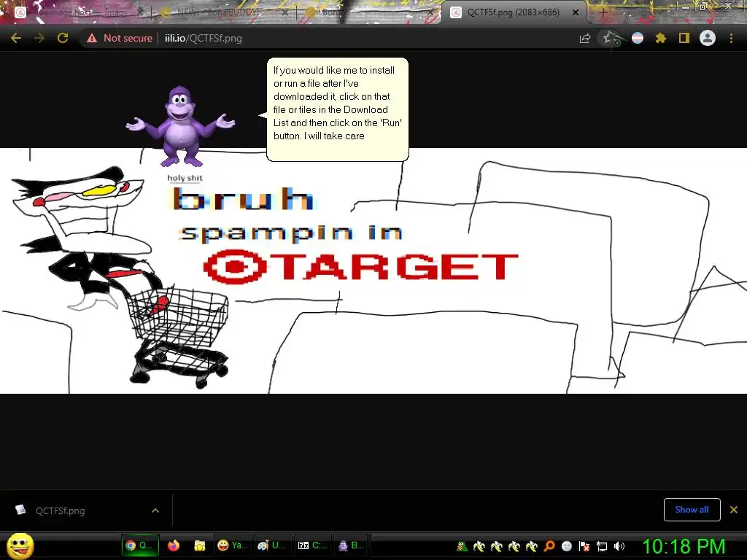Close the QCTFSf.png tab
Viewport: 747px width, 560px height.
pos(576,13)
